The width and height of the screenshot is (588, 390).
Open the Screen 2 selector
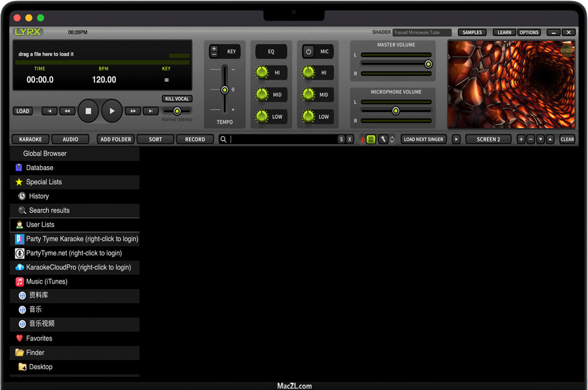coord(488,139)
